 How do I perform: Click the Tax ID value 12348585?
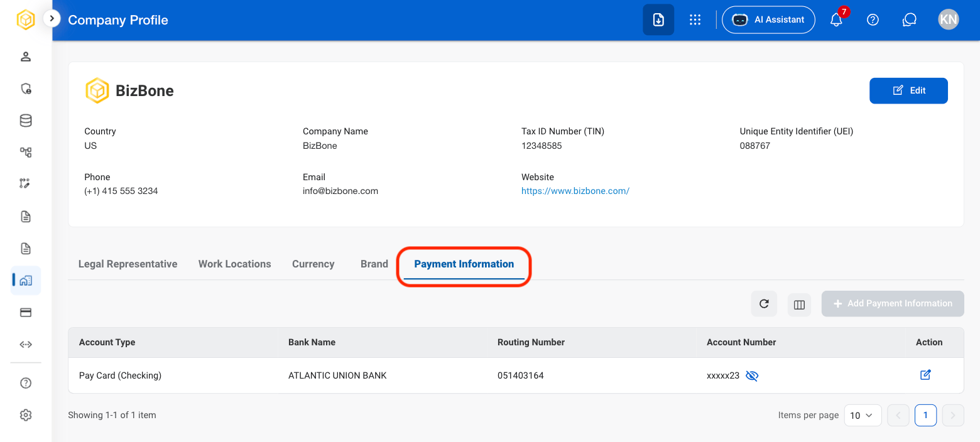[542, 146]
